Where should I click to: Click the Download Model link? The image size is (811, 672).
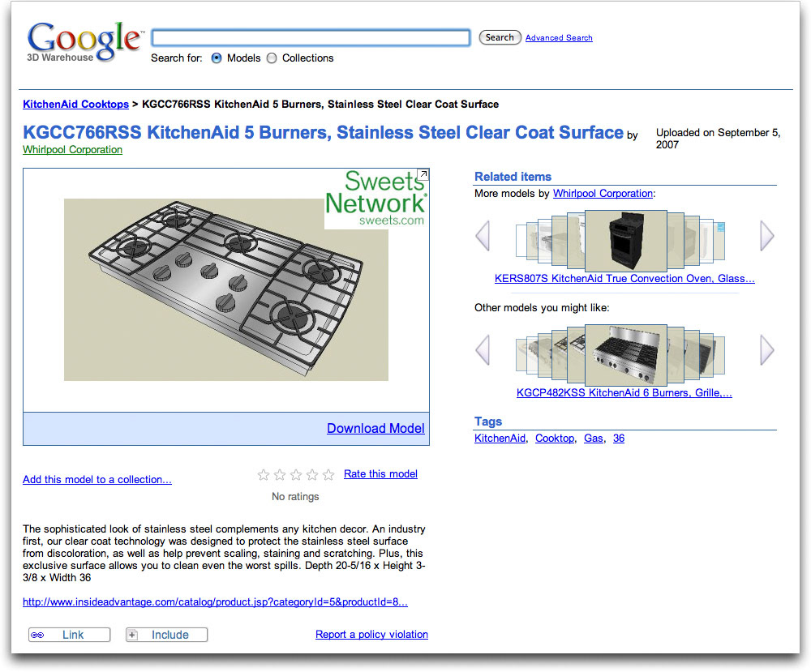pos(376,428)
